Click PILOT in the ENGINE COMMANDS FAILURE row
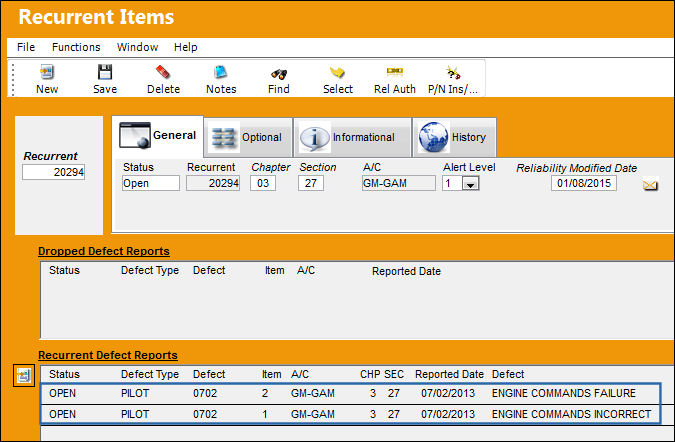The width and height of the screenshot is (675, 442). pos(135,393)
